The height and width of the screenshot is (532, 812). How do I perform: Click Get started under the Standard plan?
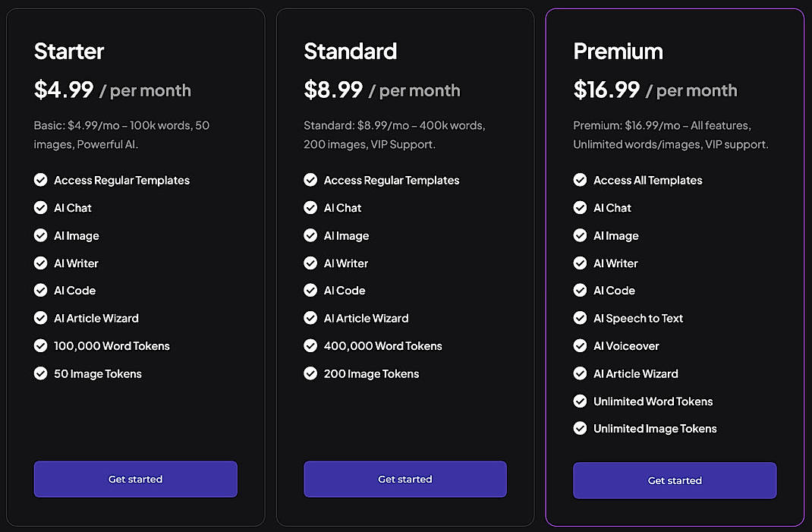point(404,479)
